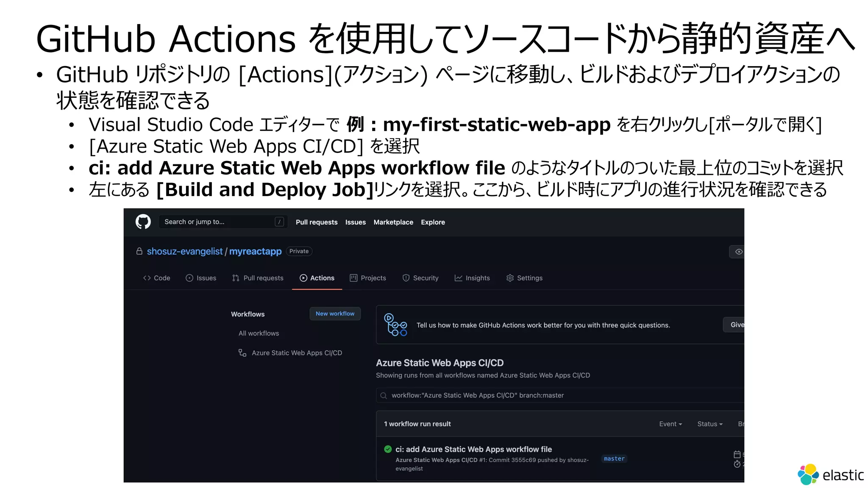Click the Workflows sidebar heading

pyautogui.click(x=248, y=314)
